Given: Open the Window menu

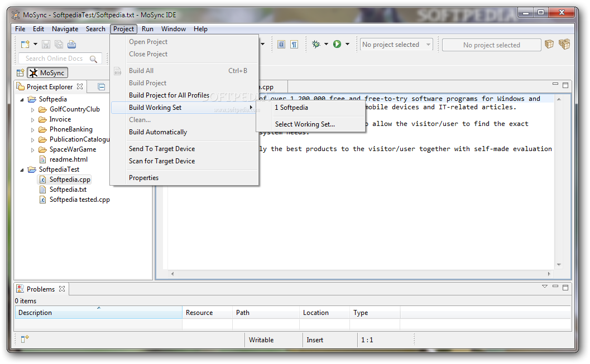Looking at the screenshot, I should point(174,29).
